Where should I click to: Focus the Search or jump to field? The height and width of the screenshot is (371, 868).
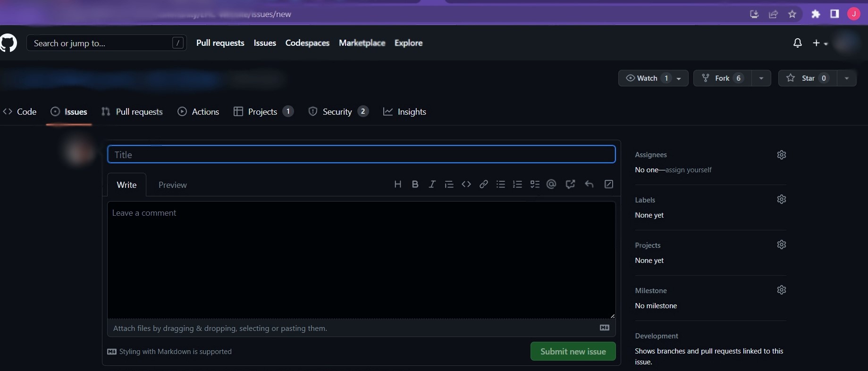[107, 43]
